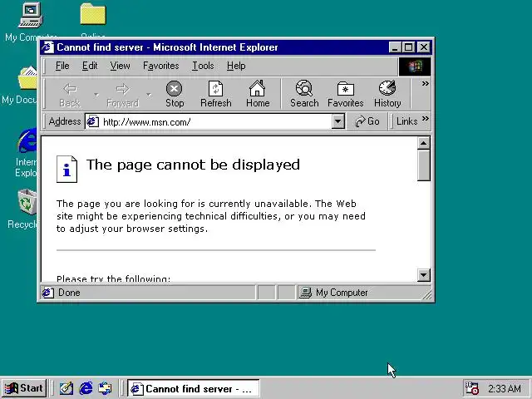This screenshot has width=532, height=399.
Task: Click "The page cannot be displayed" heading
Action: pos(193,165)
